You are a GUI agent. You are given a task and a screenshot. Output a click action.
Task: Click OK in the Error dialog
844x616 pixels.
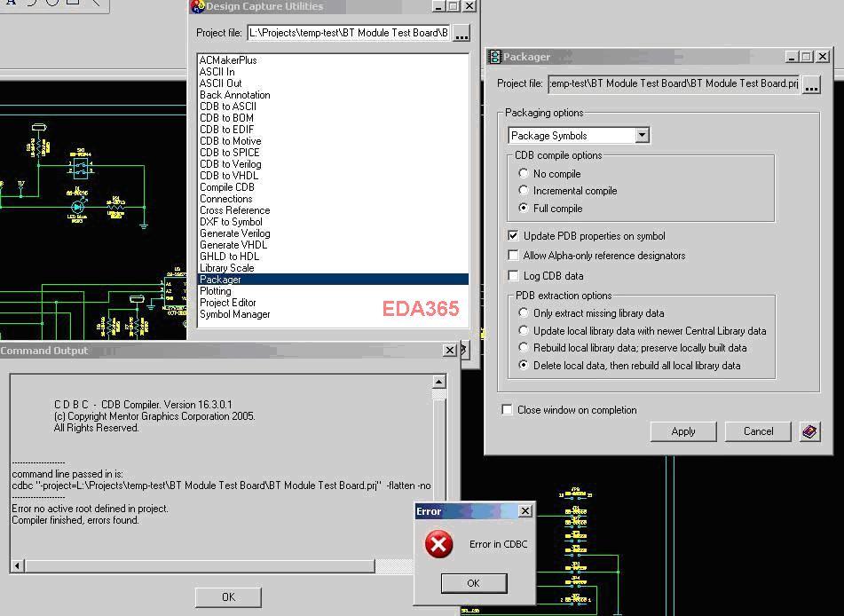(x=473, y=583)
